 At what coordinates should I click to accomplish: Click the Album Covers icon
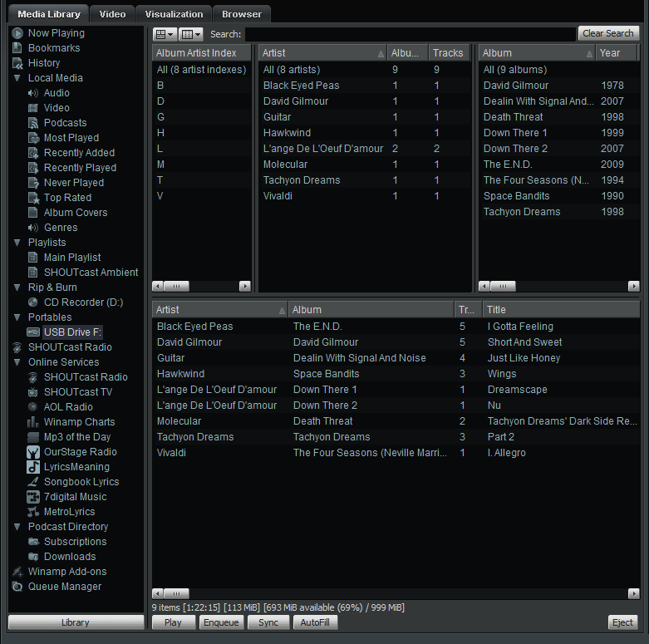tap(32, 213)
